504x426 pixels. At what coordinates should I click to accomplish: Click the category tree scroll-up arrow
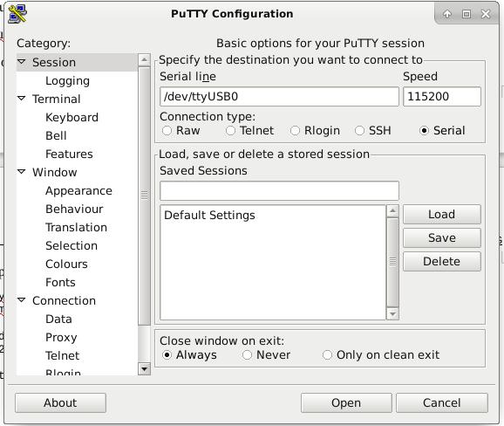(x=145, y=60)
